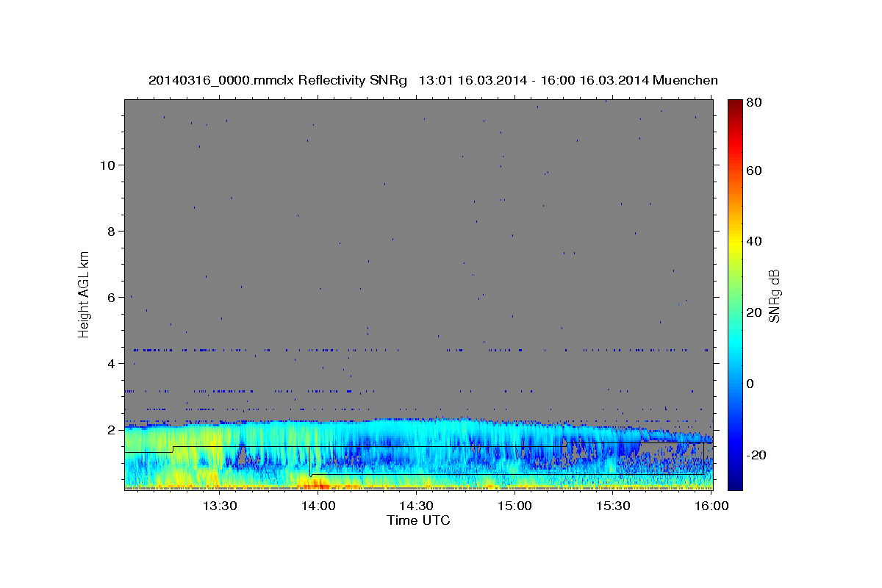
Task: Click the height tick label 10
Action: (x=107, y=165)
